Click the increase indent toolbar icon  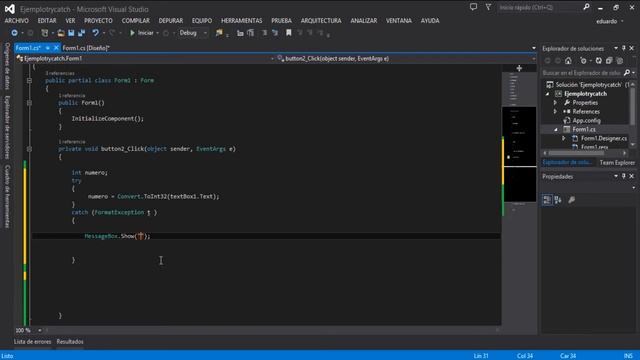(250, 33)
